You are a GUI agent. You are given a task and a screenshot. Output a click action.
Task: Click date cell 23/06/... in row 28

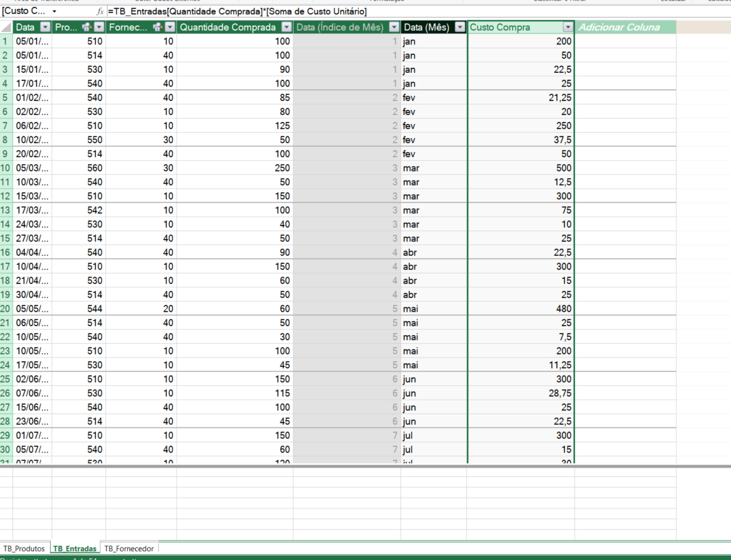click(x=32, y=422)
